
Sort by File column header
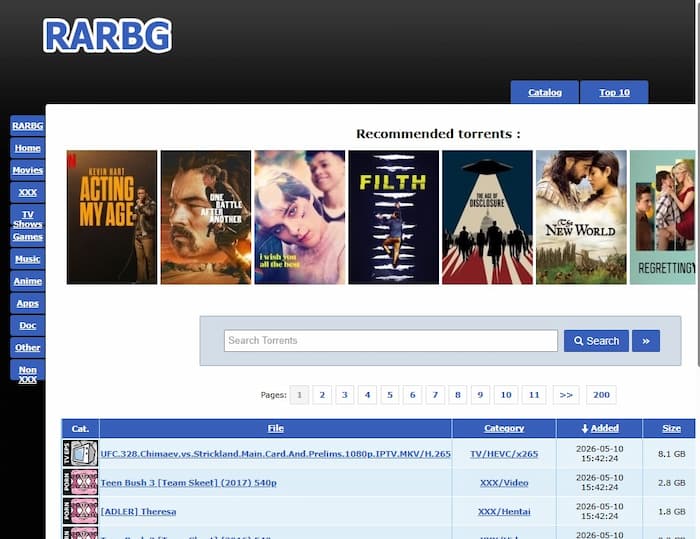pos(275,428)
